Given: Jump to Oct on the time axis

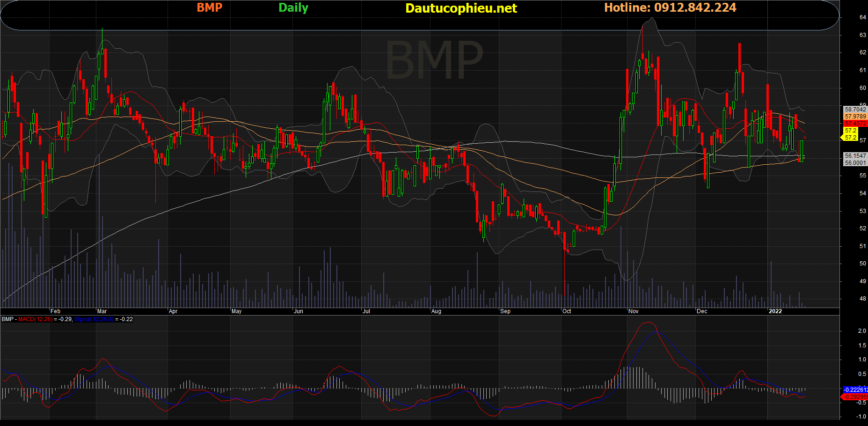Looking at the screenshot, I should (567, 311).
